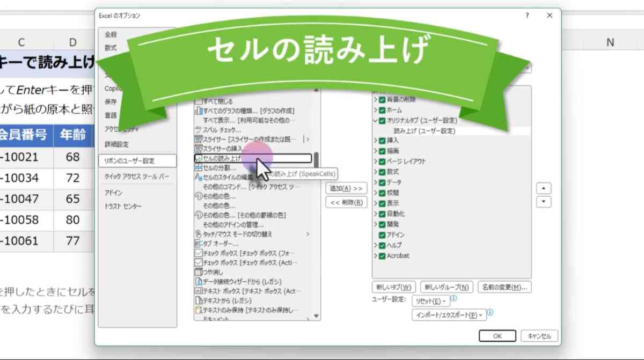Click the << 削除(R) button
The height and width of the screenshot is (360, 644).
(x=346, y=202)
